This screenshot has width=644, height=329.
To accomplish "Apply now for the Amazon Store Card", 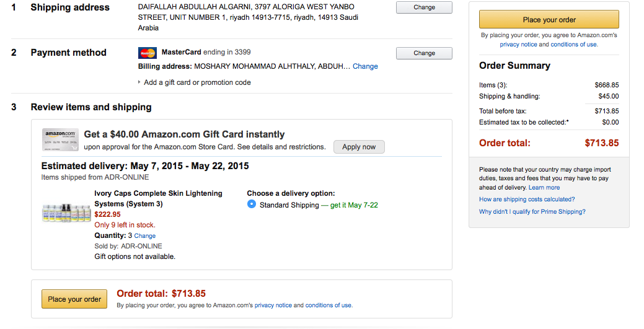I will click(x=359, y=147).
